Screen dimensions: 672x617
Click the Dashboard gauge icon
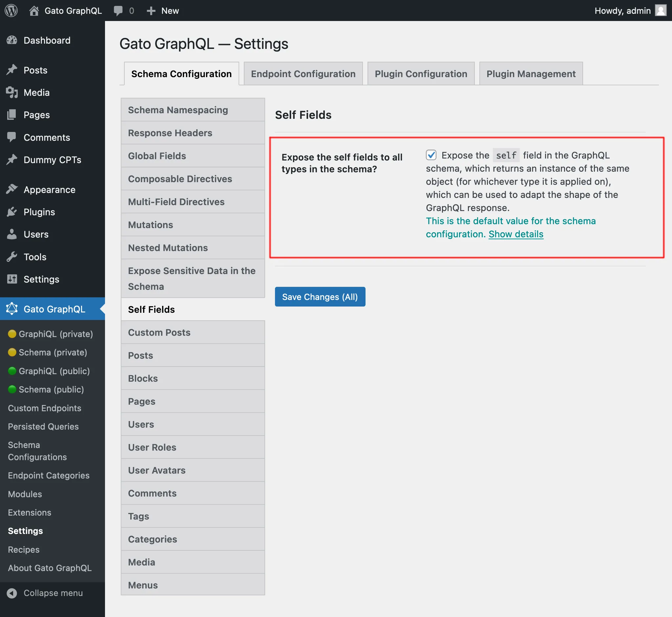(x=12, y=40)
